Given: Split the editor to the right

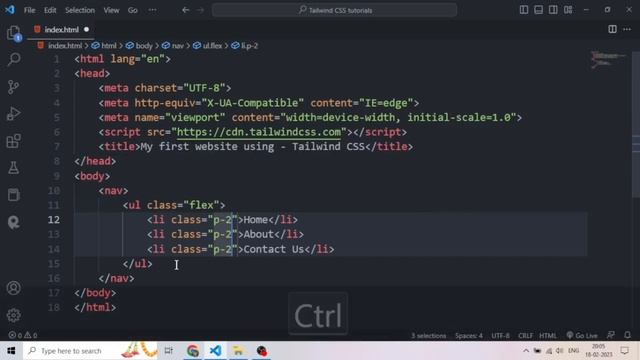Looking at the screenshot, I should [612, 29].
